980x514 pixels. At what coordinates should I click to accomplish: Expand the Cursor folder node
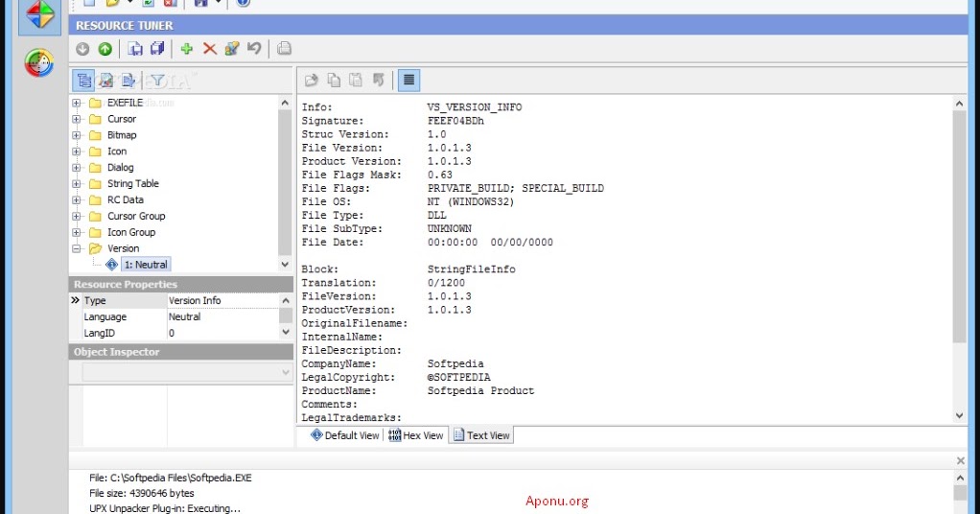(x=77, y=119)
